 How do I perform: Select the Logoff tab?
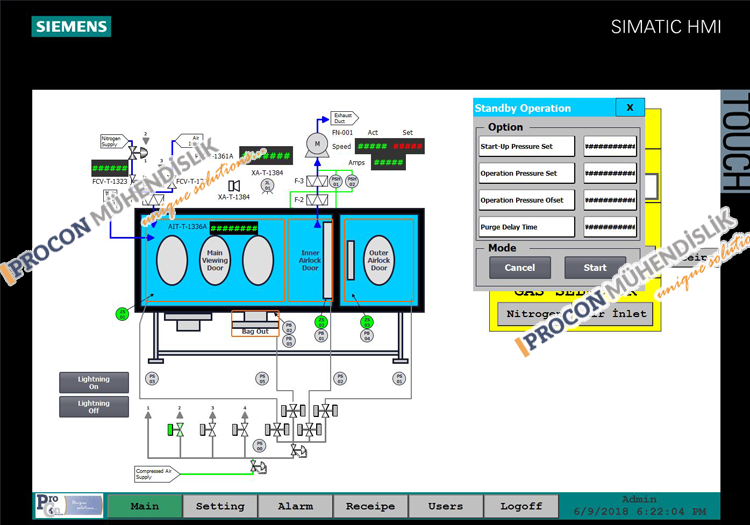(521, 506)
